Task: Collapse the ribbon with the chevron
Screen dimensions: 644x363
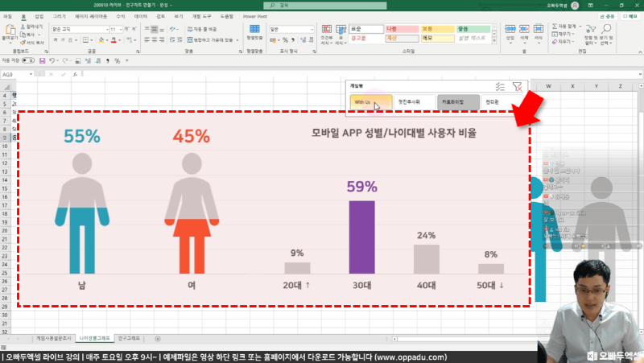Action: pos(639,52)
